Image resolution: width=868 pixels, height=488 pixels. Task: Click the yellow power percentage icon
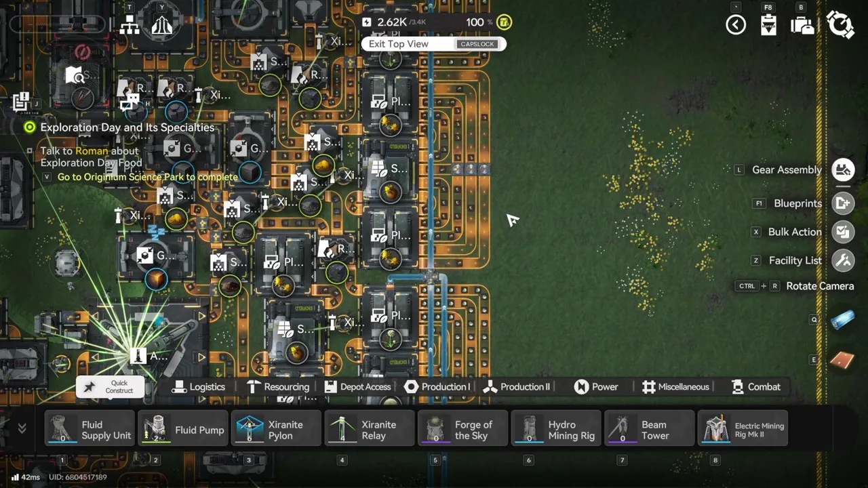tap(504, 22)
